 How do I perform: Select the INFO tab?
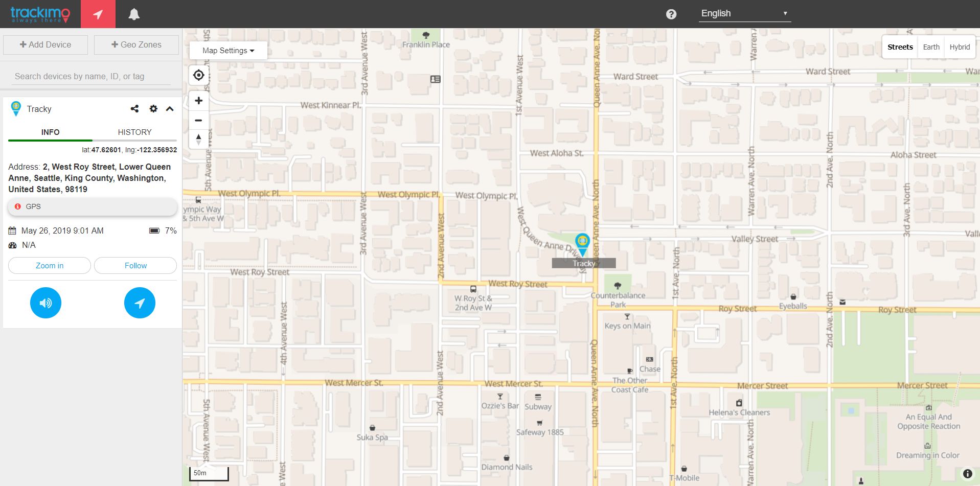(x=49, y=132)
